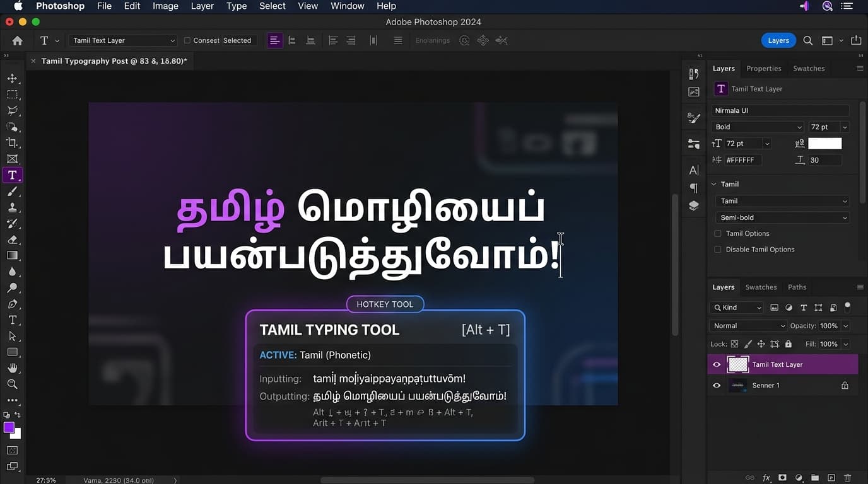Switch to the Properties tab

pos(763,68)
